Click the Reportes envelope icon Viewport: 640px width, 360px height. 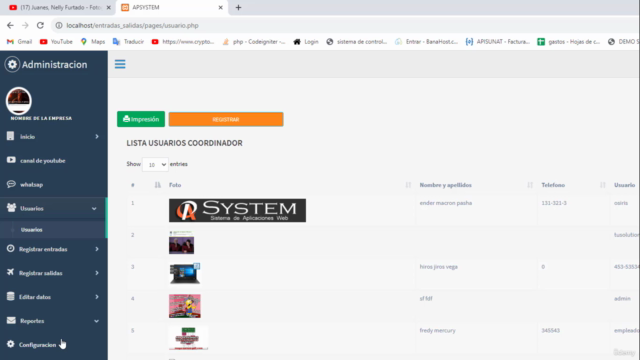(11, 320)
